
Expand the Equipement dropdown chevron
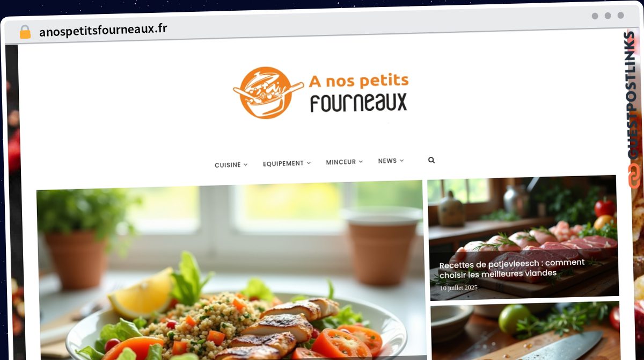309,163
